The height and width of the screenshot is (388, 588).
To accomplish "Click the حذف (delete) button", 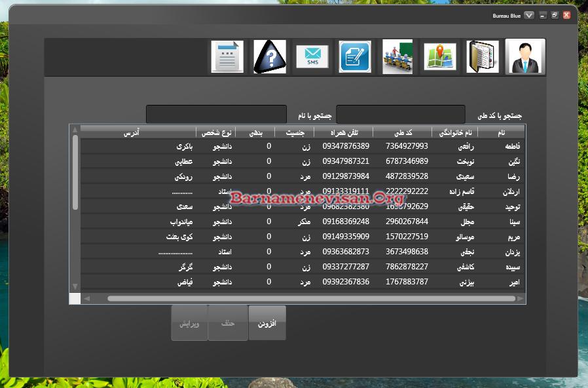I will pos(228,323).
